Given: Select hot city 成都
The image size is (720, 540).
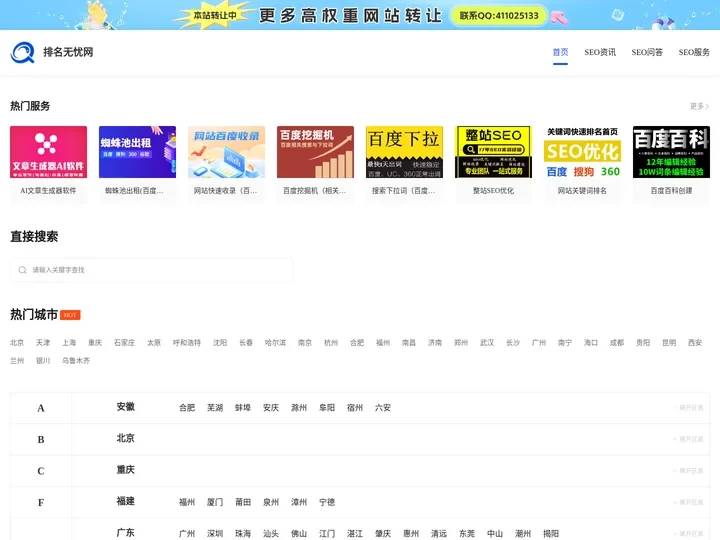Looking at the screenshot, I should tap(617, 343).
